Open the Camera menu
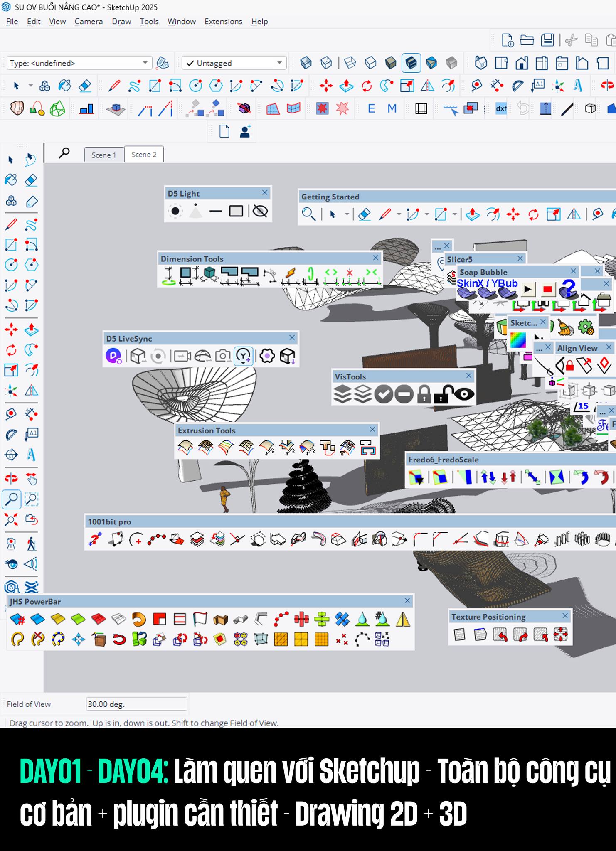Image resolution: width=616 pixels, height=851 pixels. [x=89, y=21]
